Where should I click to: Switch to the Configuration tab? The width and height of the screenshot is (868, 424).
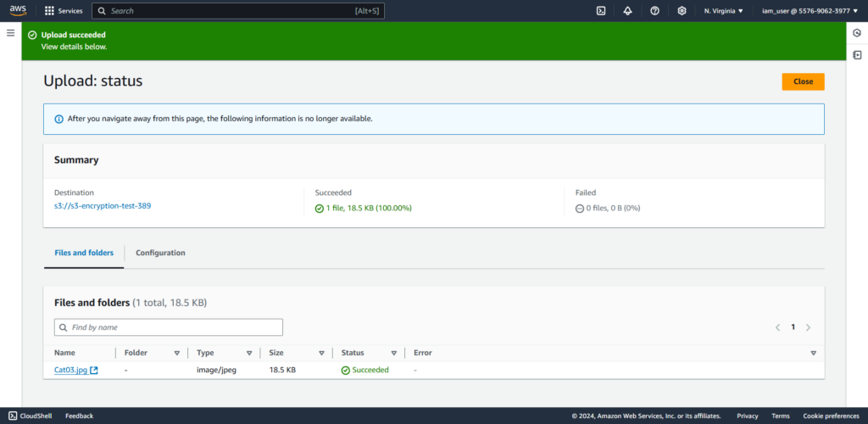tap(160, 253)
